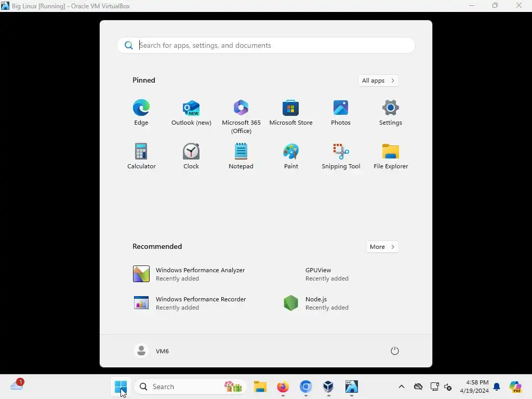Open the Edge browser from Pinned
Image resolution: width=532 pixels, height=399 pixels.
[141, 113]
